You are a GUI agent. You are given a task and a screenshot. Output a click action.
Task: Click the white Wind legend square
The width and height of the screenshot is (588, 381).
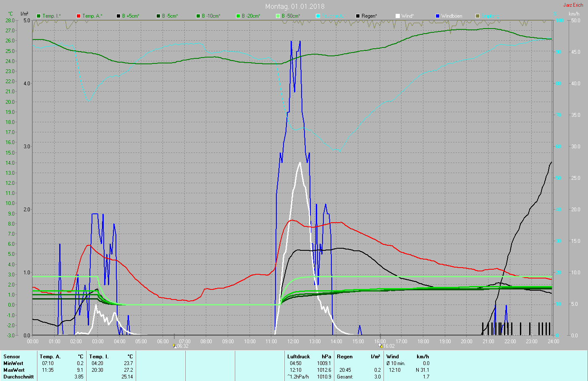[x=398, y=16]
